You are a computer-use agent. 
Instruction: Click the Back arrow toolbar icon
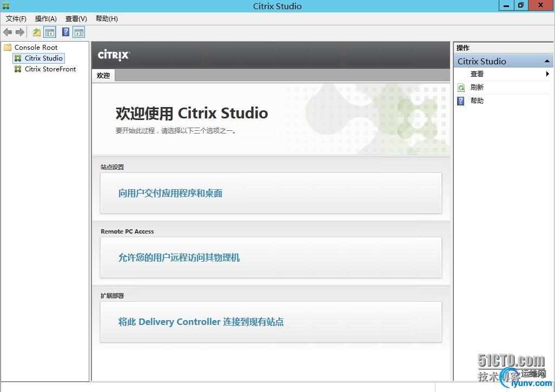point(8,32)
